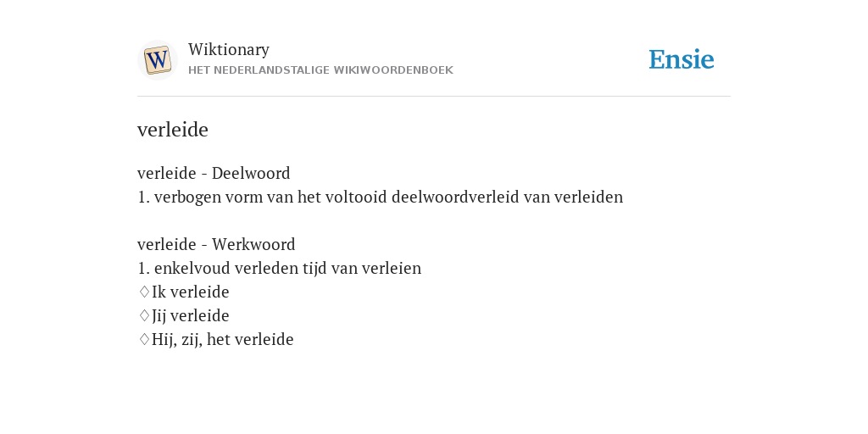The image size is (868, 434).
Task: Open the Ensie logo link
Action: tap(682, 59)
